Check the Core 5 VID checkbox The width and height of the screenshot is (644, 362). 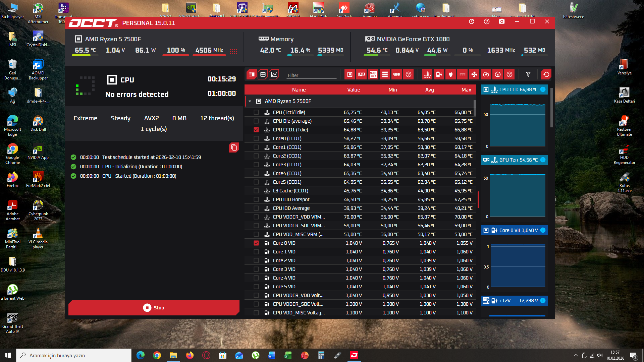coord(256,287)
